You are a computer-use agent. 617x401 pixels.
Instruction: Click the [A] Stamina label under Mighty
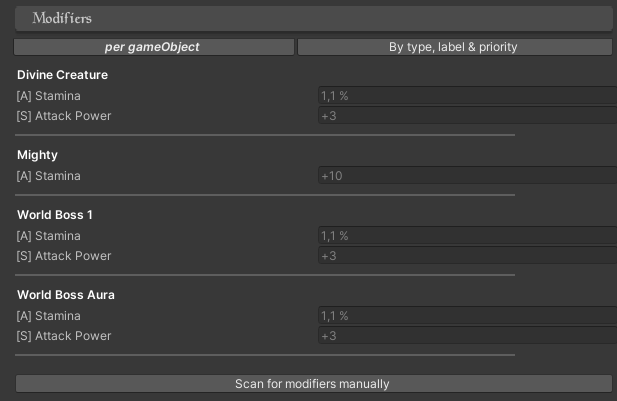coord(49,176)
